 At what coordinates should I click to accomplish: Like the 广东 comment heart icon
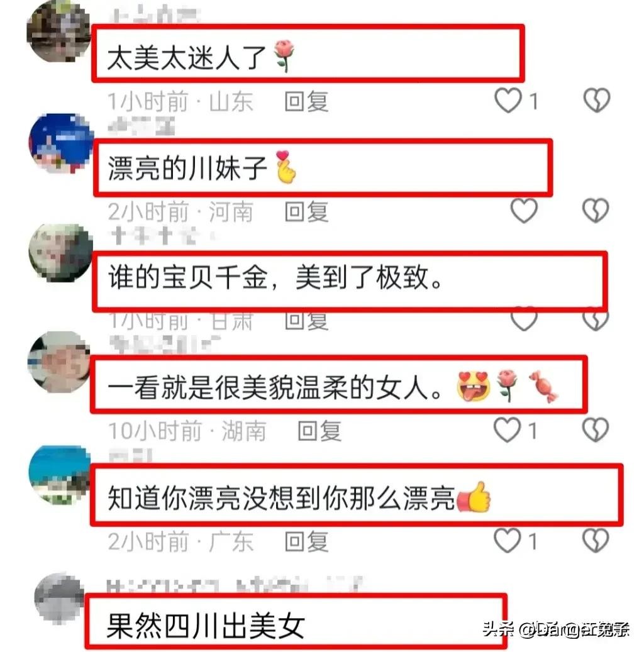[507, 540]
